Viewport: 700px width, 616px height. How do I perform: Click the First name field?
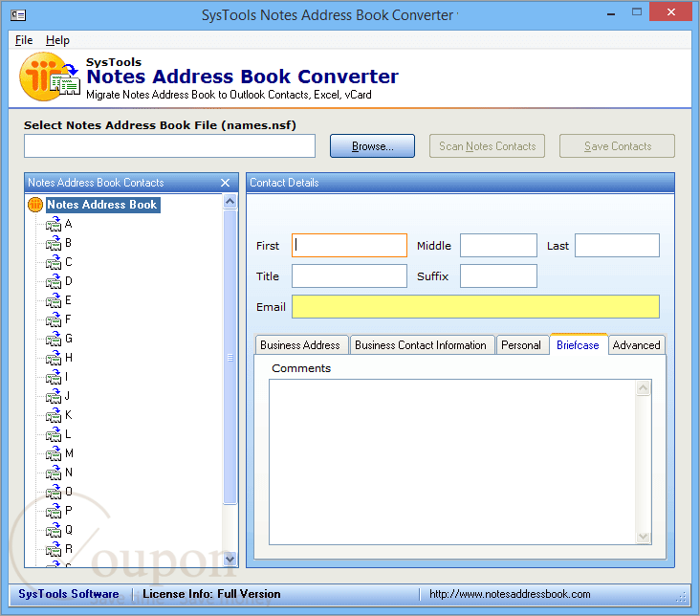[x=350, y=245]
